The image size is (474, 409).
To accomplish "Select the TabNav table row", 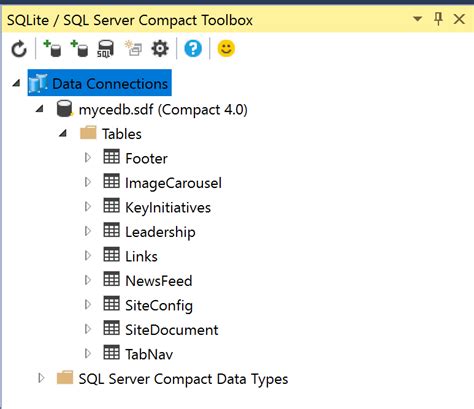I will 149,354.
